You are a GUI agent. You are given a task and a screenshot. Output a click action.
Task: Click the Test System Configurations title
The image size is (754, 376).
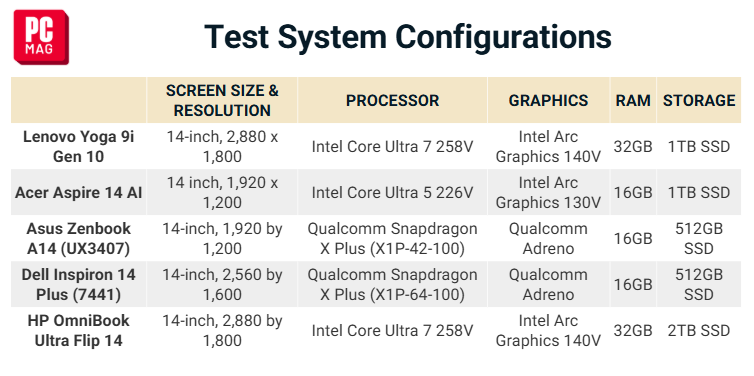(407, 37)
